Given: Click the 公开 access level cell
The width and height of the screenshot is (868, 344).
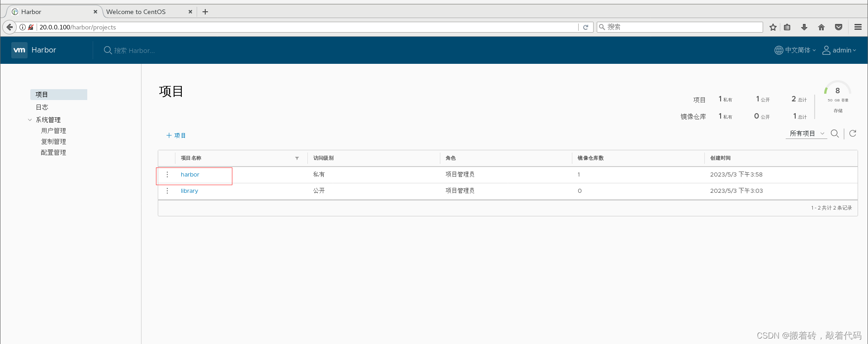Looking at the screenshot, I should (x=319, y=191).
